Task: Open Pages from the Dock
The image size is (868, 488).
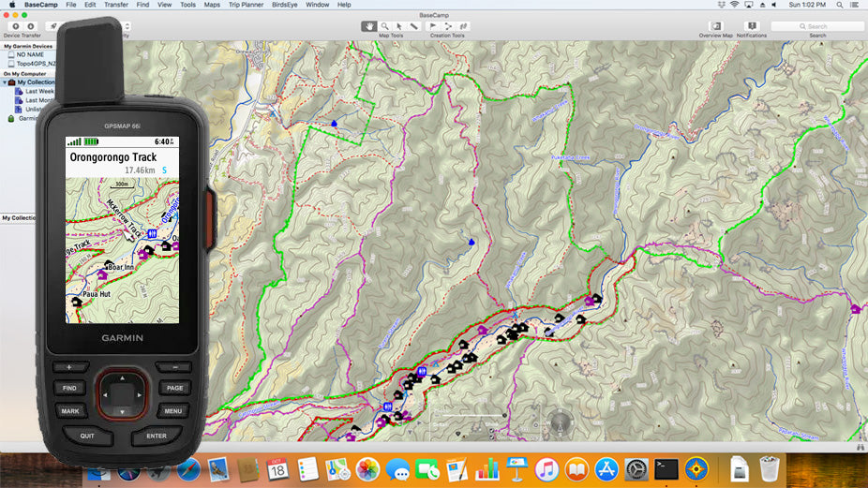Action: pyautogui.click(x=456, y=469)
